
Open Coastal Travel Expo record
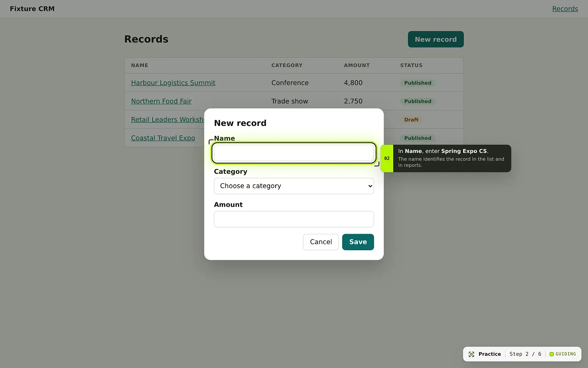[x=163, y=138]
